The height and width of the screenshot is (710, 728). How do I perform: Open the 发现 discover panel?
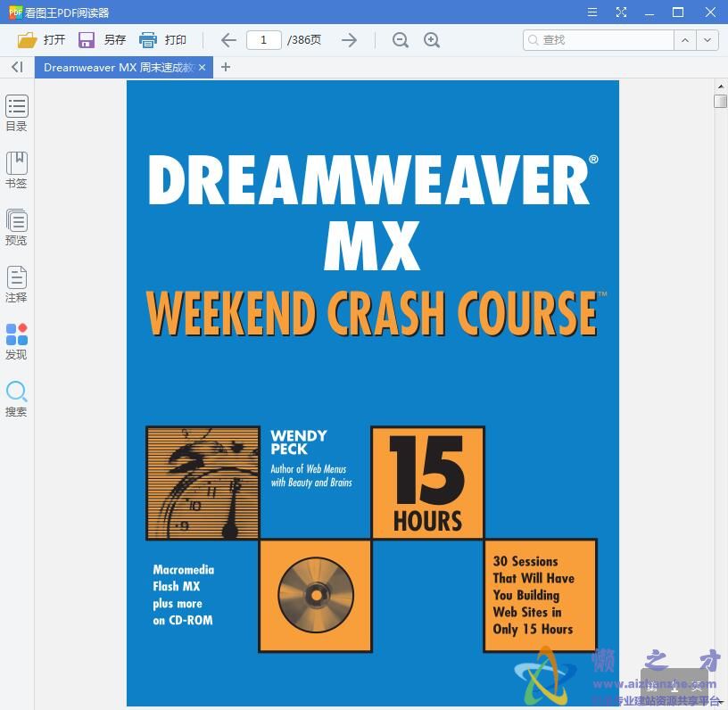tap(16, 341)
